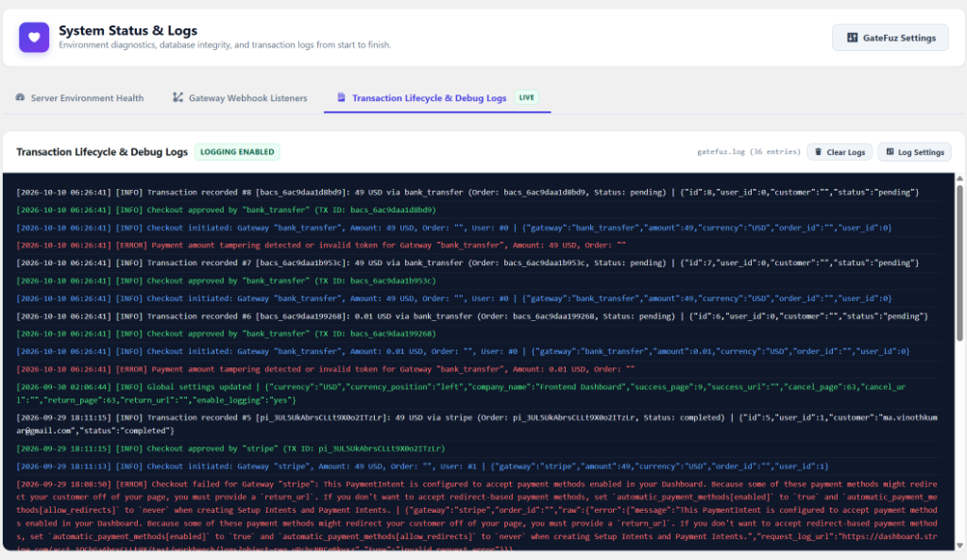967x560 pixels.
Task: Click Checkout approved line for bacs_6ac9daa199268
Action: pyautogui.click(x=226, y=333)
